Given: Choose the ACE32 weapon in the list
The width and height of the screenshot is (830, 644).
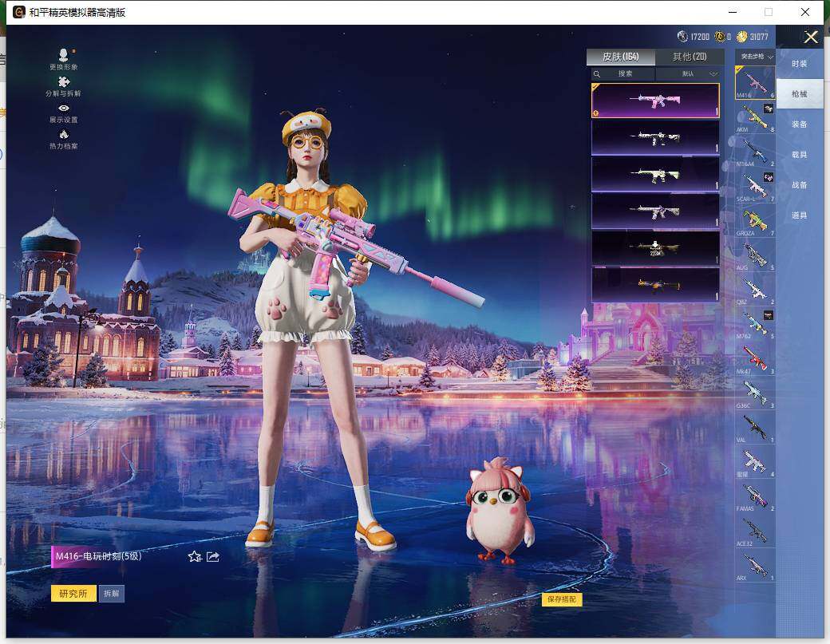Looking at the screenshot, I should pyautogui.click(x=755, y=531).
